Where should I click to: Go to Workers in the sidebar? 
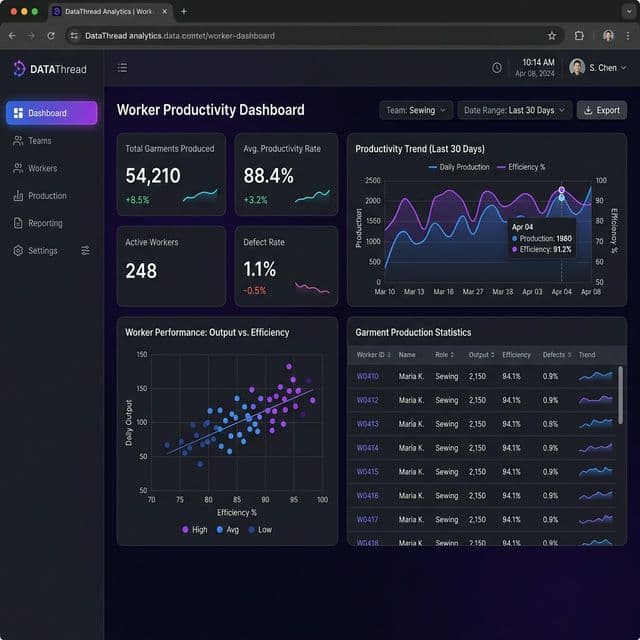[x=42, y=168]
